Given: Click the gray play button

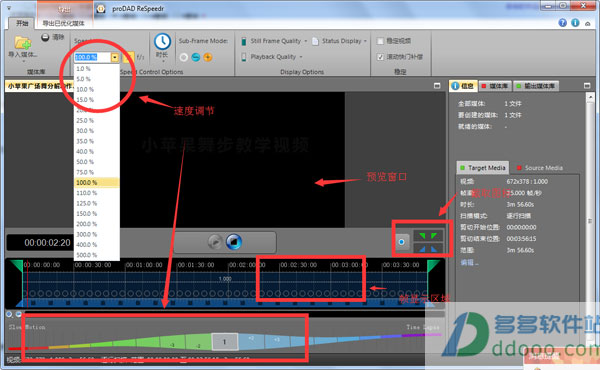Looking at the screenshot, I should (x=215, y=242).
